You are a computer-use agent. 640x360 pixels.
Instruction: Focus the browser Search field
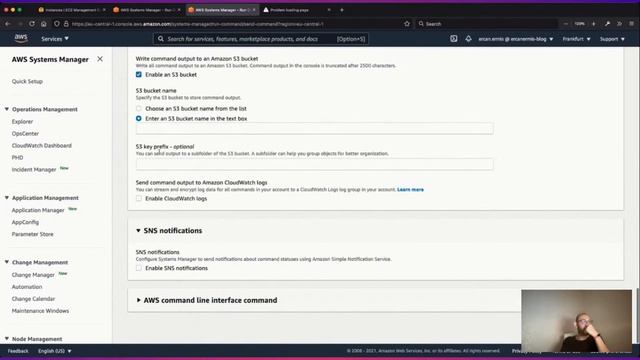[487, 24]
